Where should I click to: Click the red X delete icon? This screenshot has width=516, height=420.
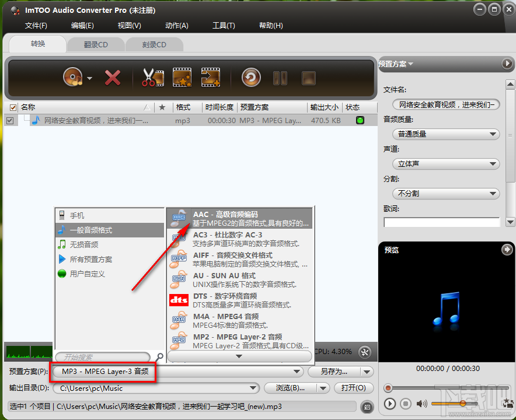pyautogui.click(x=113, y=77)
